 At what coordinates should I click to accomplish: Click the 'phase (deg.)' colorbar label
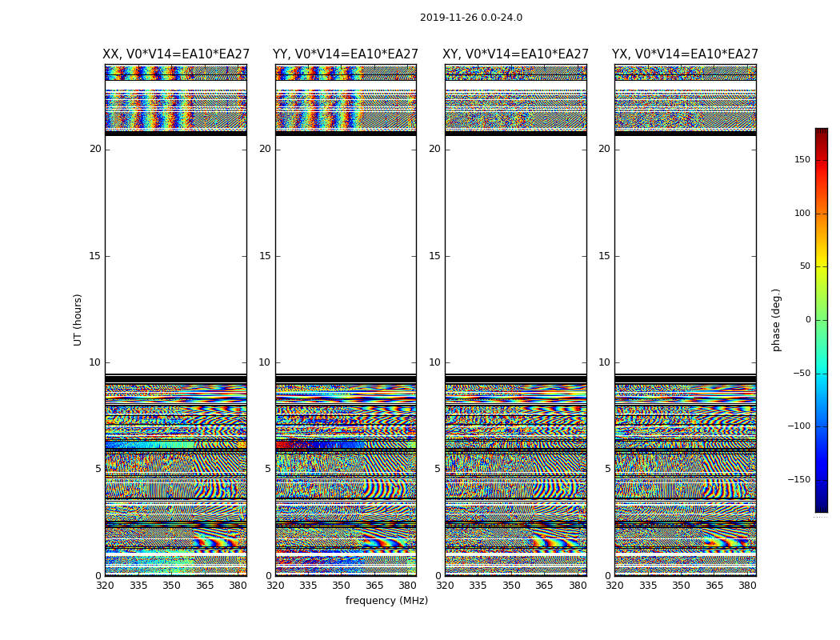tap(776, 319)
